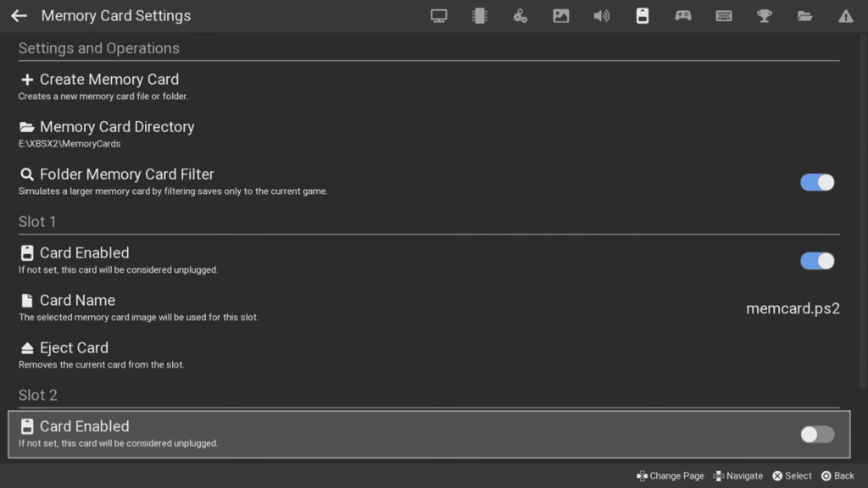This screenshot has height=488, width=868.
Task: Click Change Page in the bottom bar
Action: (670, 475)
